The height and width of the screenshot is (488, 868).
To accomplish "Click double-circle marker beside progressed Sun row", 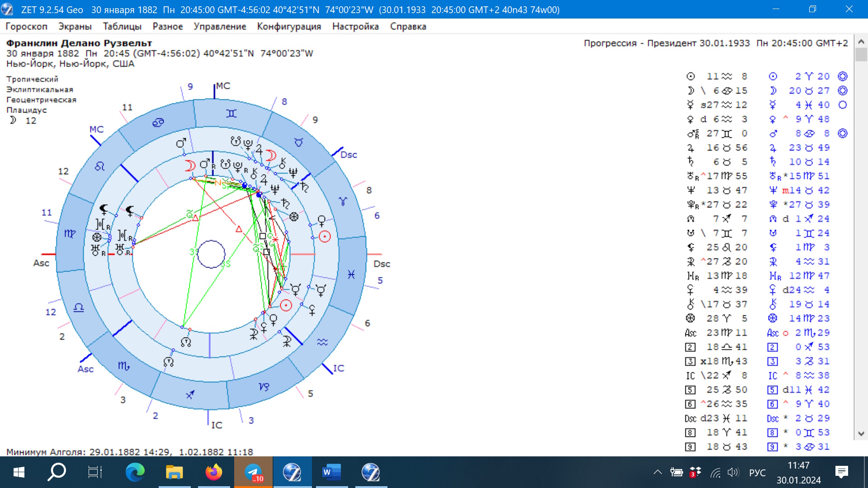I will (x=842, y=76).
